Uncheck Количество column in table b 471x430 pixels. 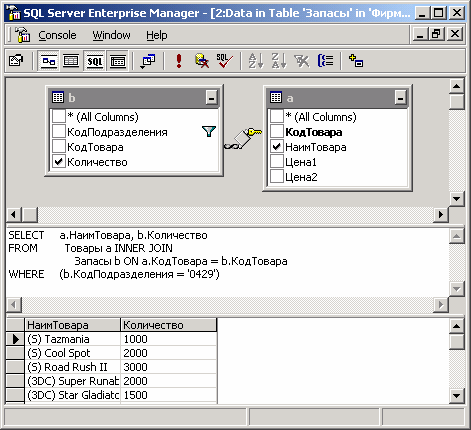tap(59, 162)
